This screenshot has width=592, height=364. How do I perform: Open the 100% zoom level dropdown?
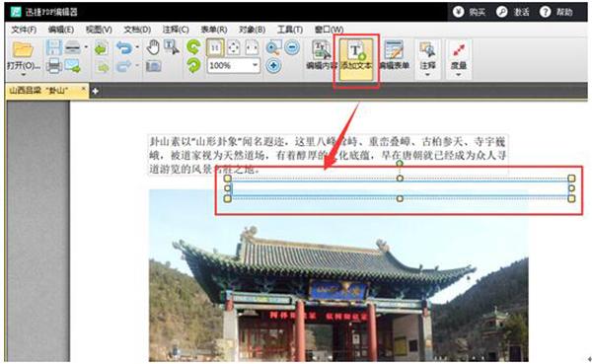coord(256,65)
